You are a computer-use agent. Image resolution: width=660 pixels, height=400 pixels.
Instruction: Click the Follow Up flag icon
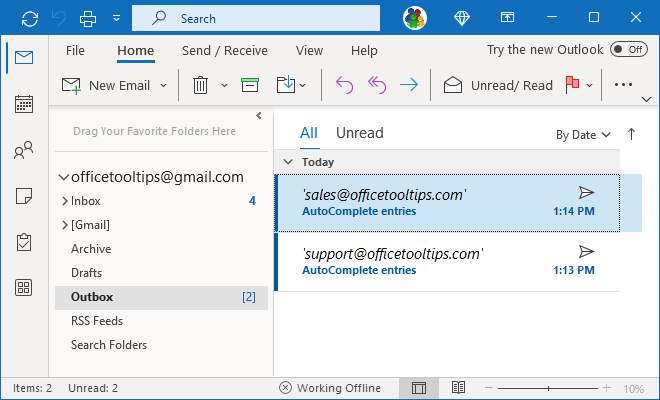pyautogui.click(x=572, y=85)
